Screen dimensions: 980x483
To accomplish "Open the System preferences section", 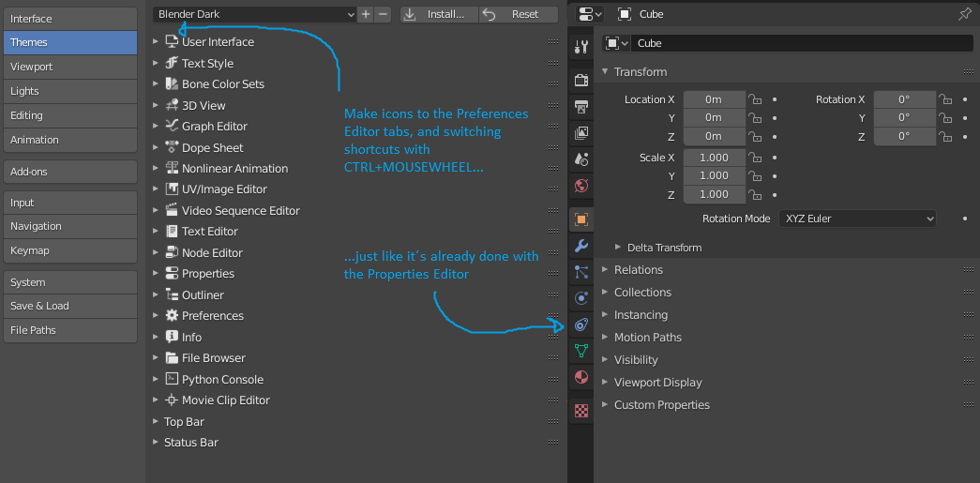I will pos(70,282).
